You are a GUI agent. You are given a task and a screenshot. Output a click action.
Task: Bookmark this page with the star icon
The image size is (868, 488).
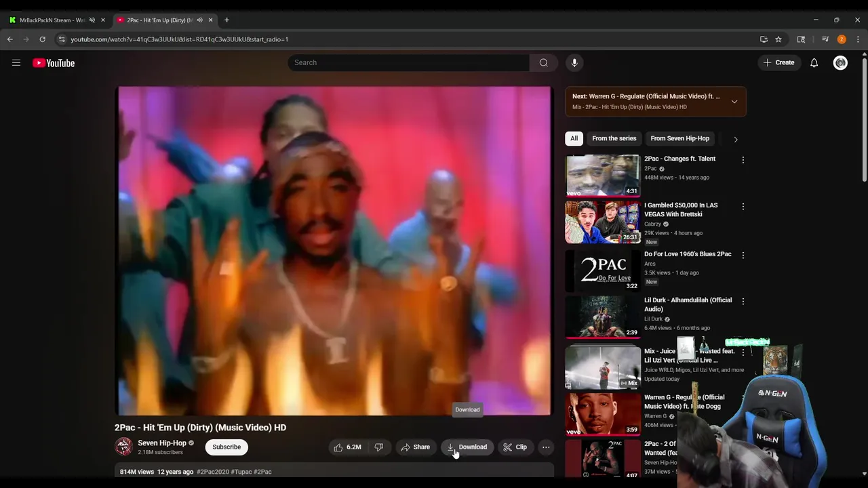[x=778, y=39]
